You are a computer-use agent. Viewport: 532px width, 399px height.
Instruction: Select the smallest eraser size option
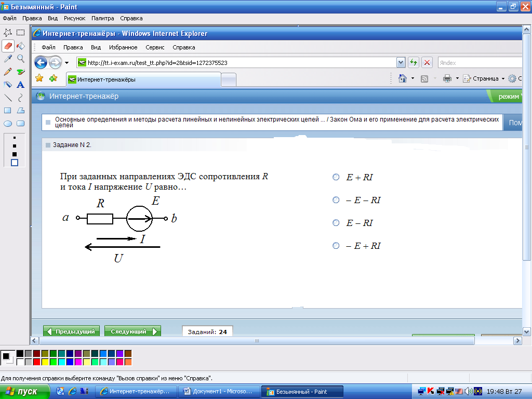[14, 138]
